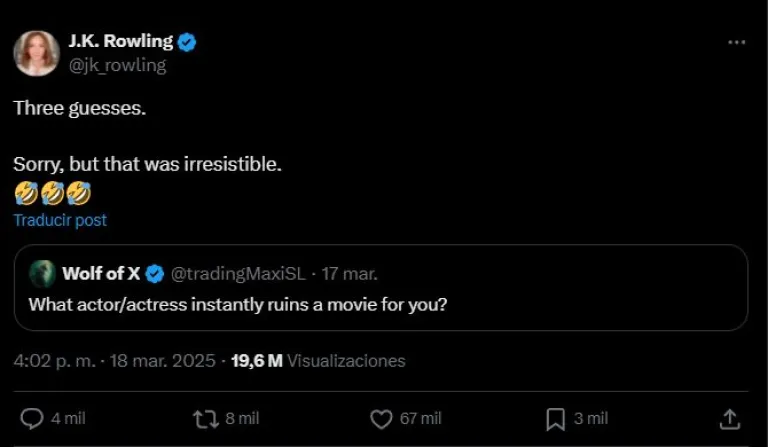Click the Traducir post link
Image resolution: width=768 pixels, height=447 pixels.
[x=60, y=220]
